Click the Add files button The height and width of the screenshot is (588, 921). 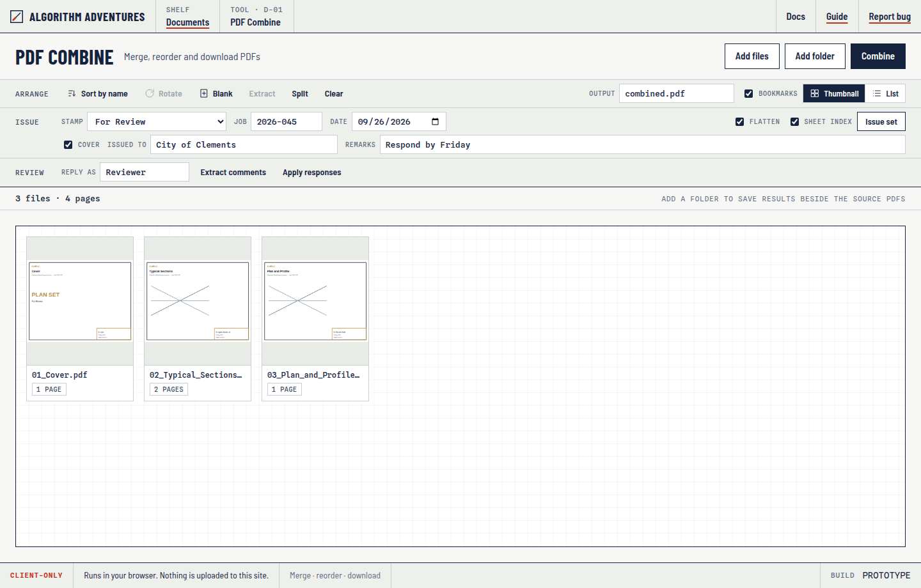[752, 56]
